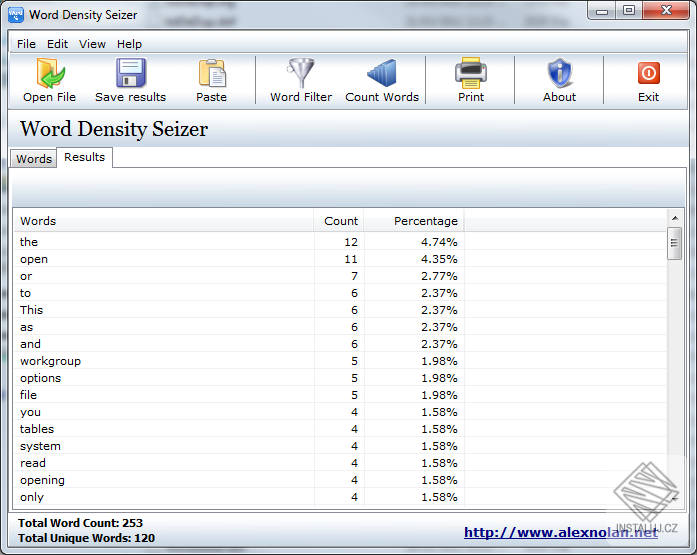Screen dimensions: 697x555
Task: Select the row for word 'or'
Action: pos(340,276)
